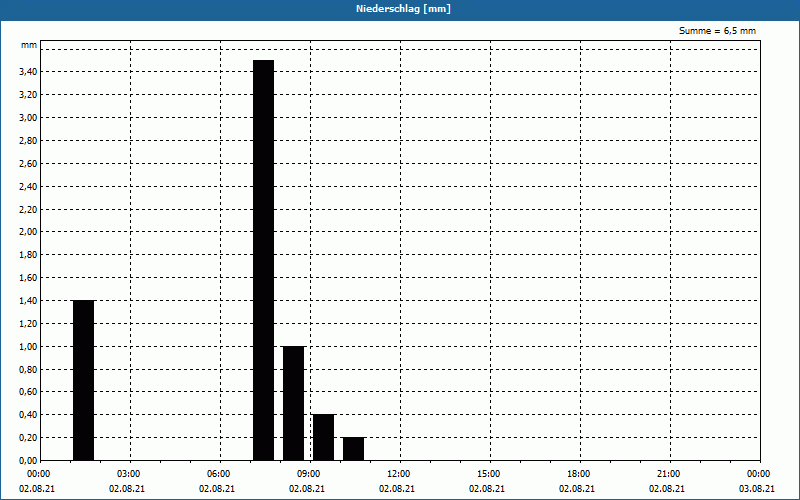Viewport: 800px width, 500px height.
Task: Click the 'Summe = 6,5 mm' total label
Action: 717,31
